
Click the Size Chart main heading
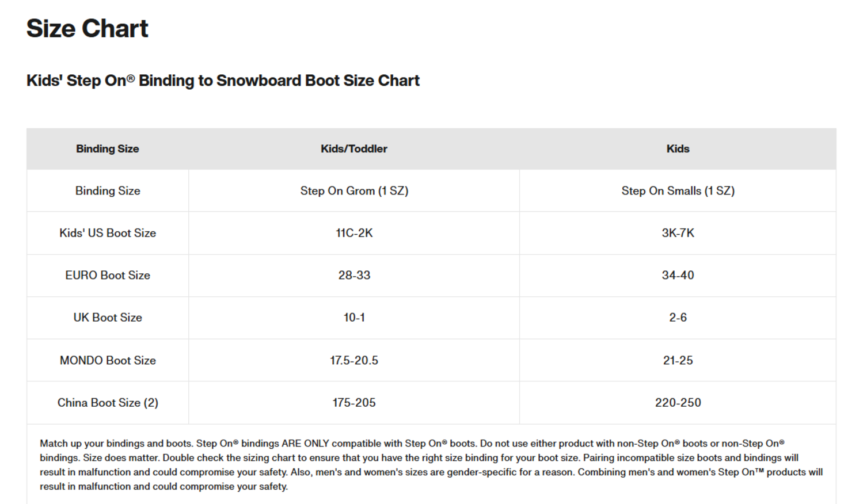pyautogui.click(x=88, y=29)
